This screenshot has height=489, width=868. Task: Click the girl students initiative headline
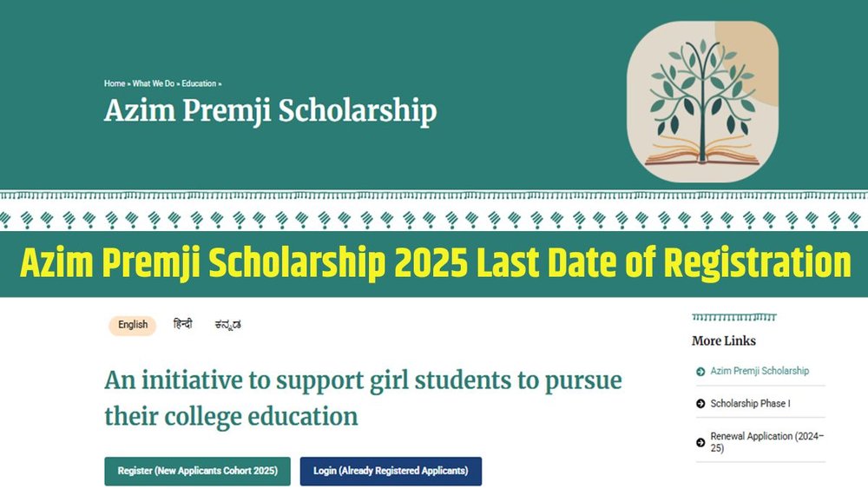coord(363,398)
